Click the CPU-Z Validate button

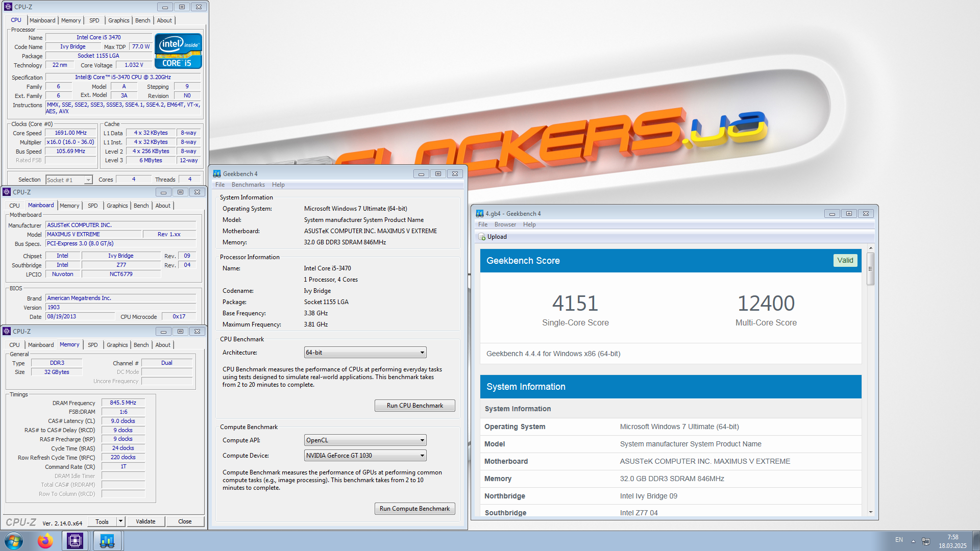(145, 521)
